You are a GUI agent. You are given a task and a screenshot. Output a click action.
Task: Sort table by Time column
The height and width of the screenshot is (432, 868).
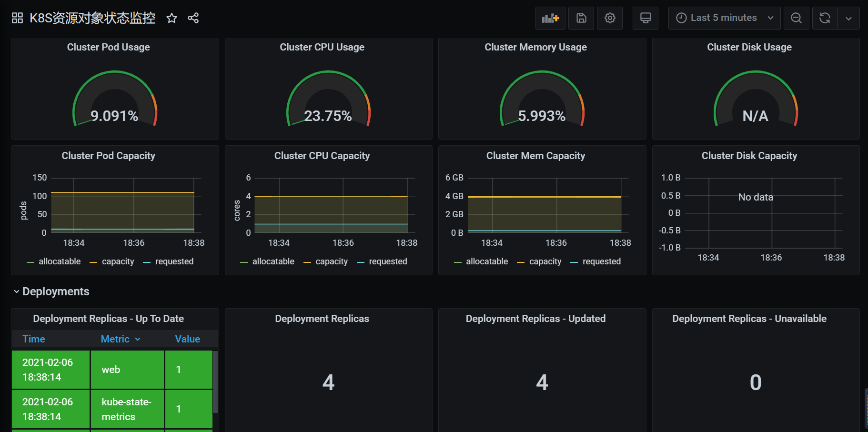pyautogui.click(x=34, y=339)
